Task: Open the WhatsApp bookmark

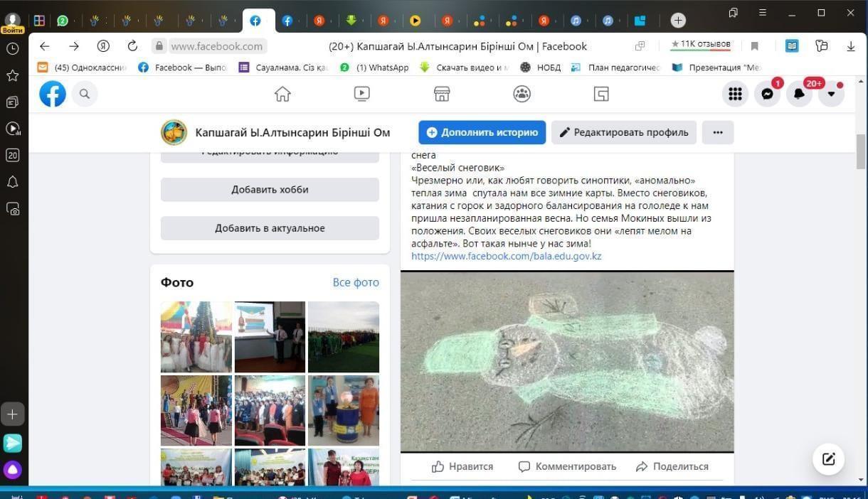Action: click(375, 68)
